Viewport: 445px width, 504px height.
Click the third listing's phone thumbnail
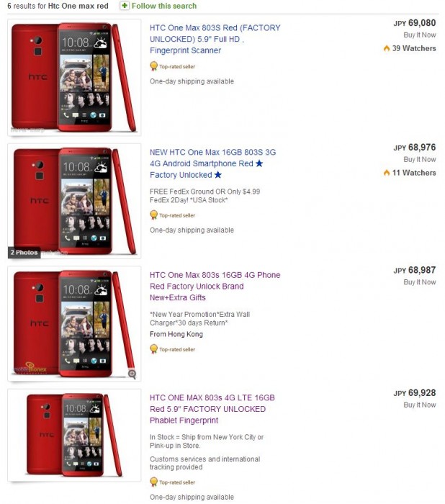(74, 324)
